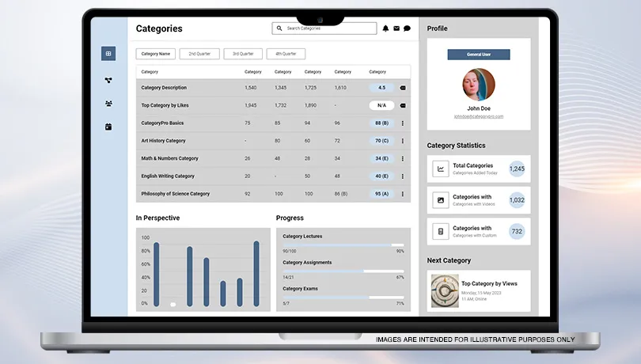Viewport: 641px width, 364px height.
Task: Click the General User button
Action: pyautogui.click(x=479, y=55)
